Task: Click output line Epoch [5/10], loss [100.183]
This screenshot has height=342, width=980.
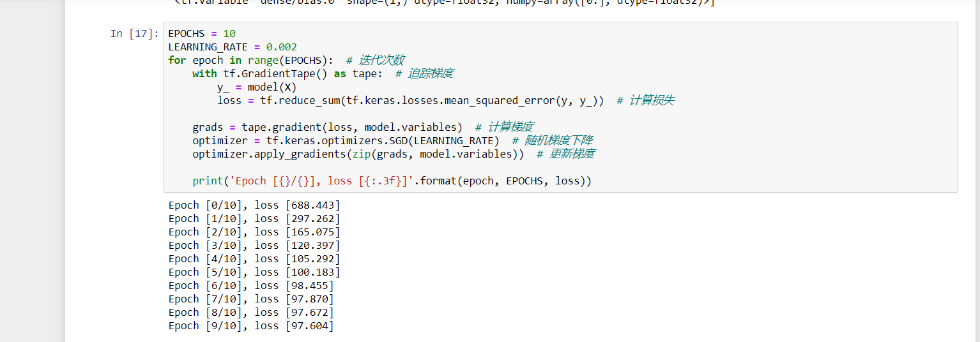Action: (x=254, y=272)
